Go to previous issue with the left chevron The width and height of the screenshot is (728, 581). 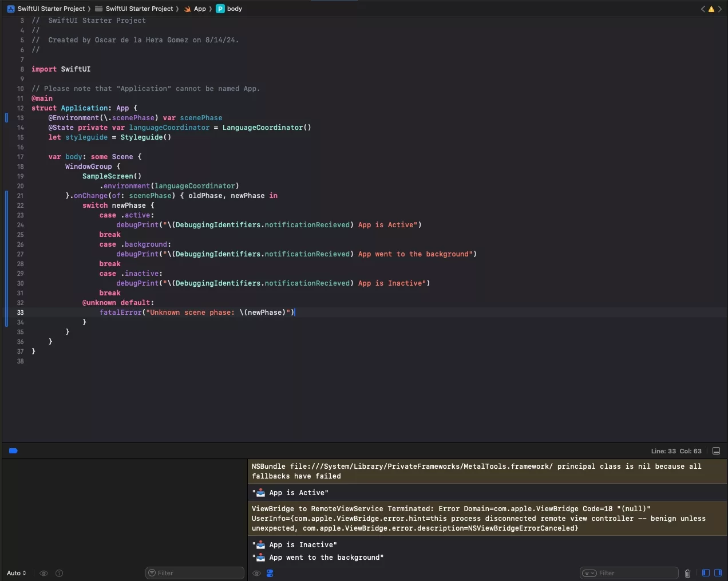pos(703,9)
